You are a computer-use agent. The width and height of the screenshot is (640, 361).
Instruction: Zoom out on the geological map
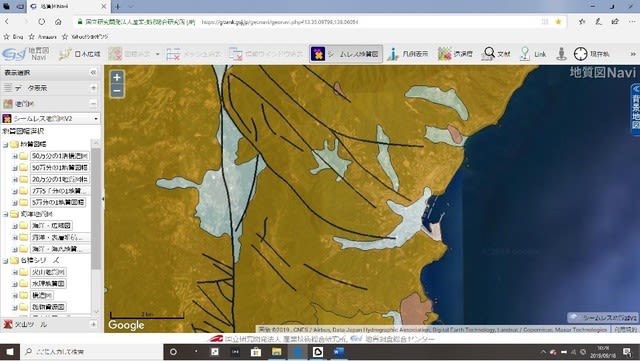(x=117, y=91)
